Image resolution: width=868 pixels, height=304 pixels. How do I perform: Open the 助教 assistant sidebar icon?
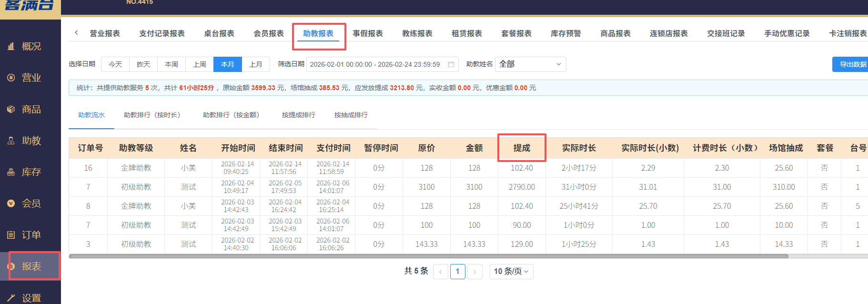point(11,141)
